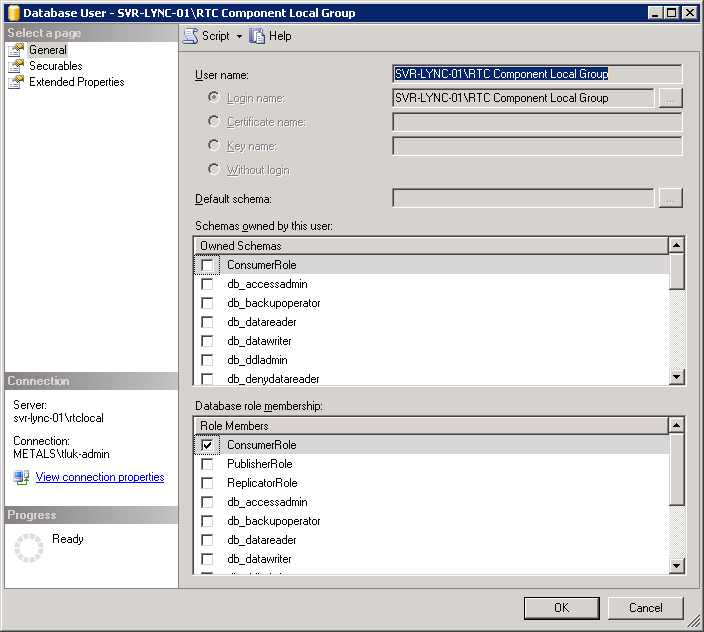
Task: Select the Login name radio button
Action: pos(214,97)
